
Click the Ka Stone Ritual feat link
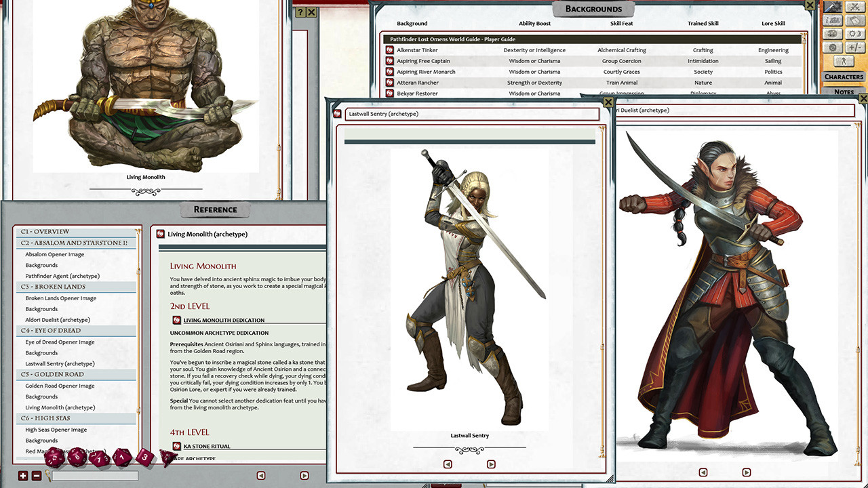(208, 445)
